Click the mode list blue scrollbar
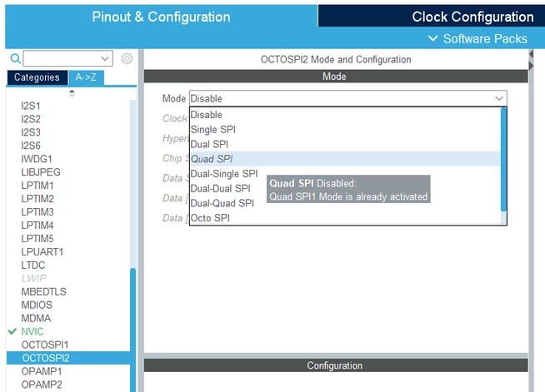The height and width of the screenshot is (392, 545). point(503,160)
